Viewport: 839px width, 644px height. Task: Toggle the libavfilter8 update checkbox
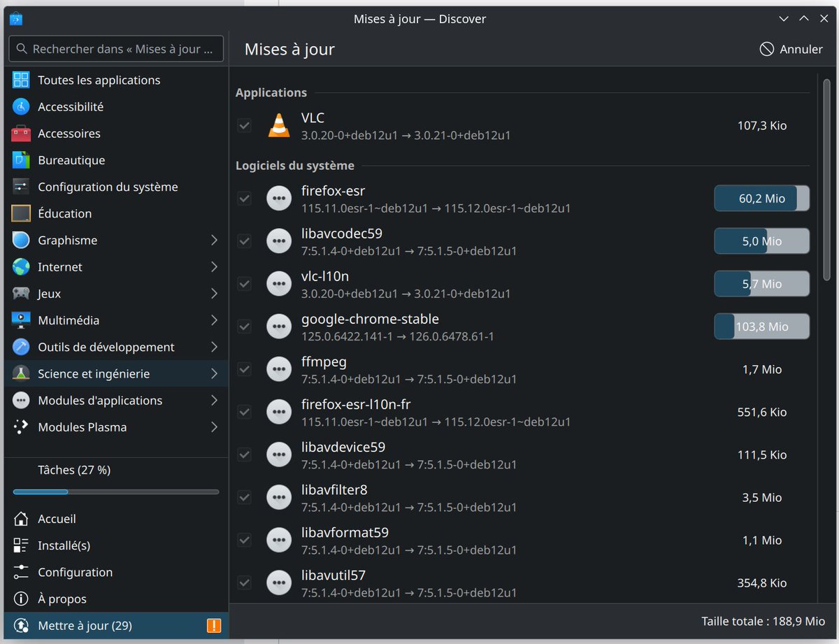244,497
